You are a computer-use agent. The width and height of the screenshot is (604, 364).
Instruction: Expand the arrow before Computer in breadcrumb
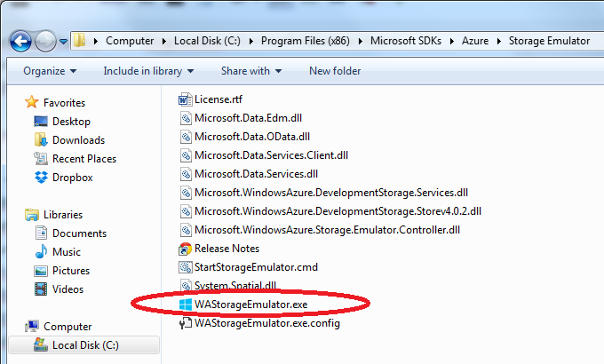[96, 41]
